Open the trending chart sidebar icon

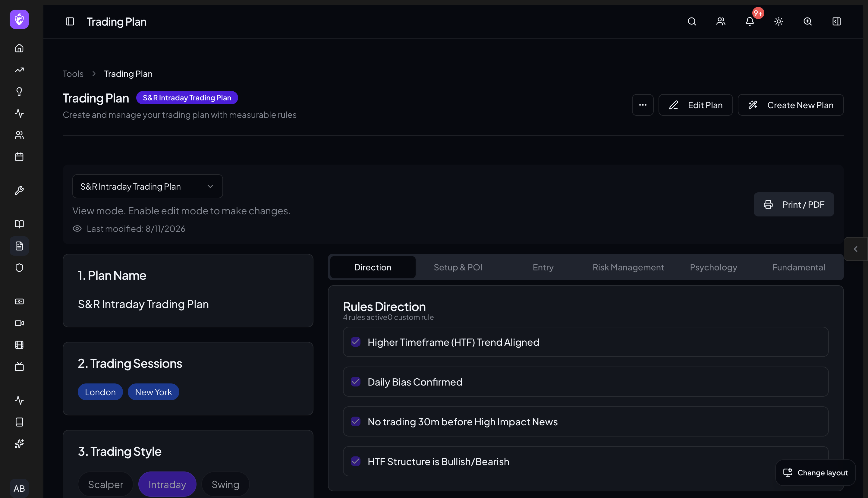[19, 70]
